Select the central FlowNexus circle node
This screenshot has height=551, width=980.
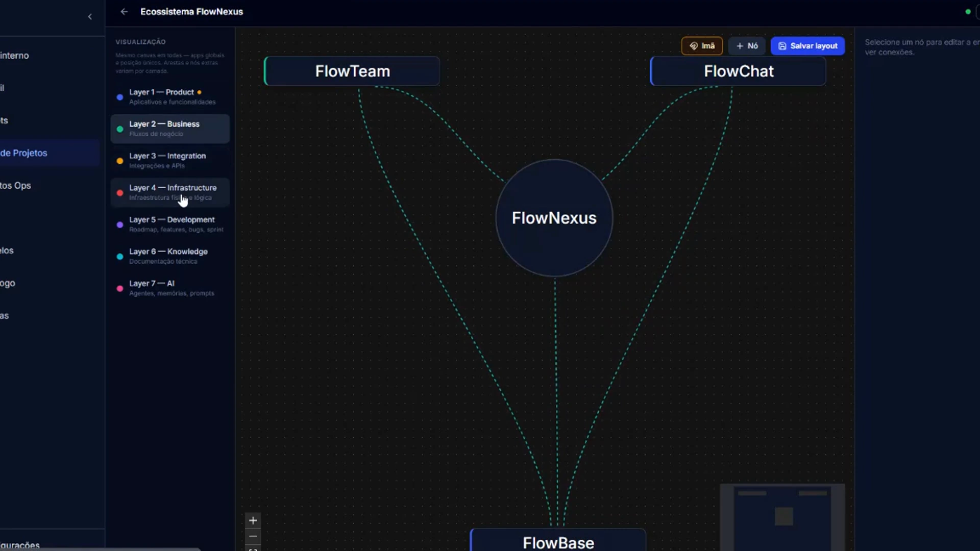554,218
